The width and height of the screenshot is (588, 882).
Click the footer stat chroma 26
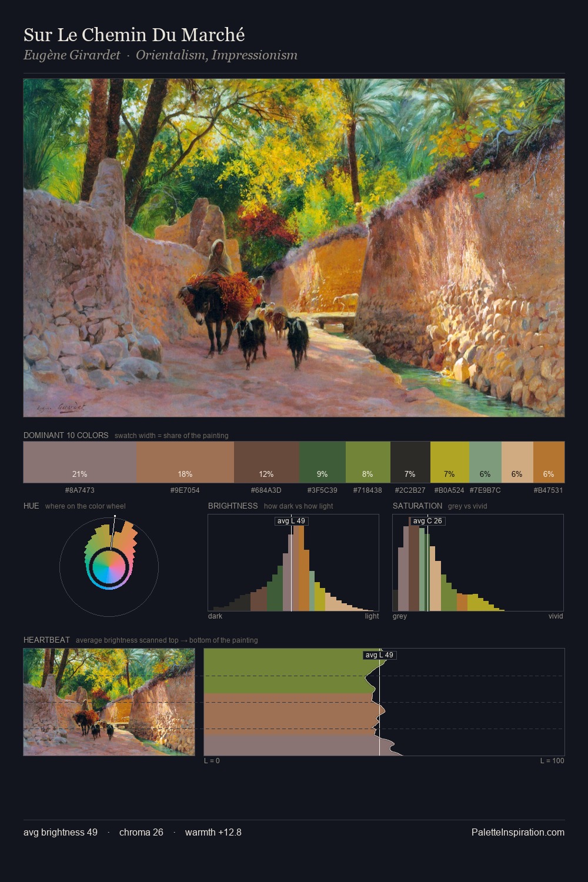(x=141, y=833)
